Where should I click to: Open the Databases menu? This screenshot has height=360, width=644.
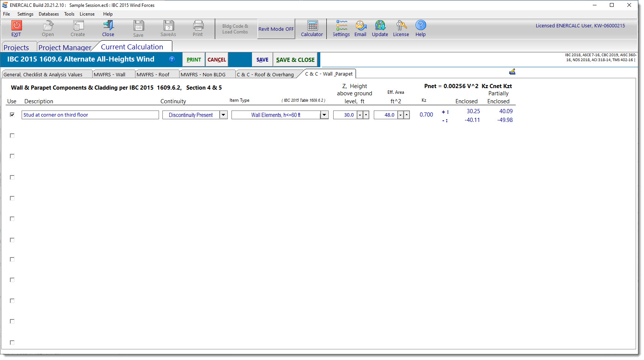pyautogui.click(x=49, y=14)
